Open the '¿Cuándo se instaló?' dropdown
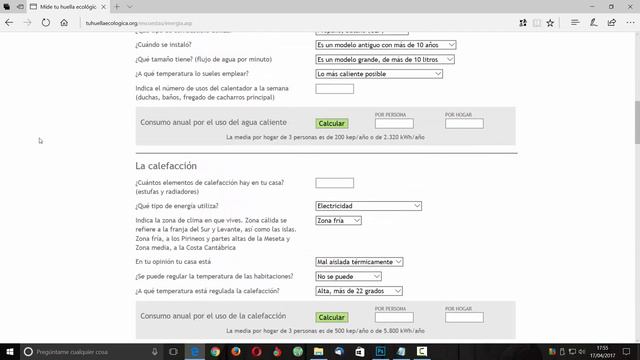This screenshot has height=360, width=640. point(386,45)
